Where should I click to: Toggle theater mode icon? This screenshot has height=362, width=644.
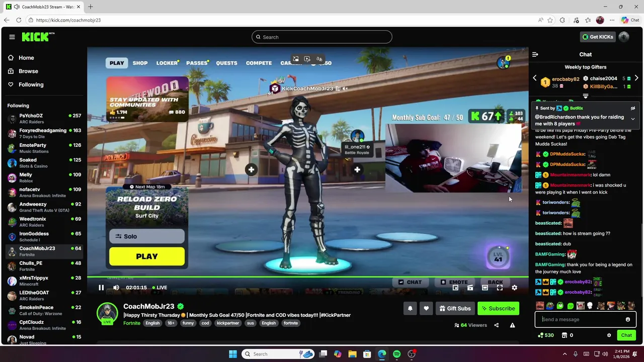tap(485, 288)
